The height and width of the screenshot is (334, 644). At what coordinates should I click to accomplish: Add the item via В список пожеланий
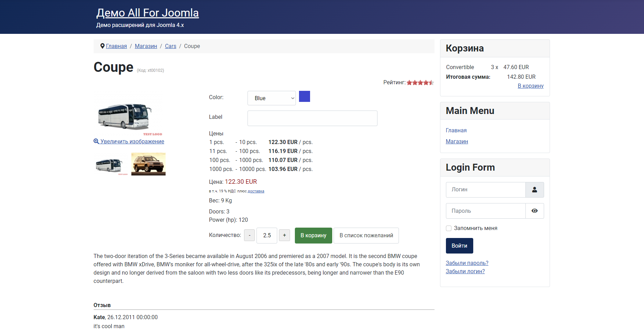[x=366, y=236]
